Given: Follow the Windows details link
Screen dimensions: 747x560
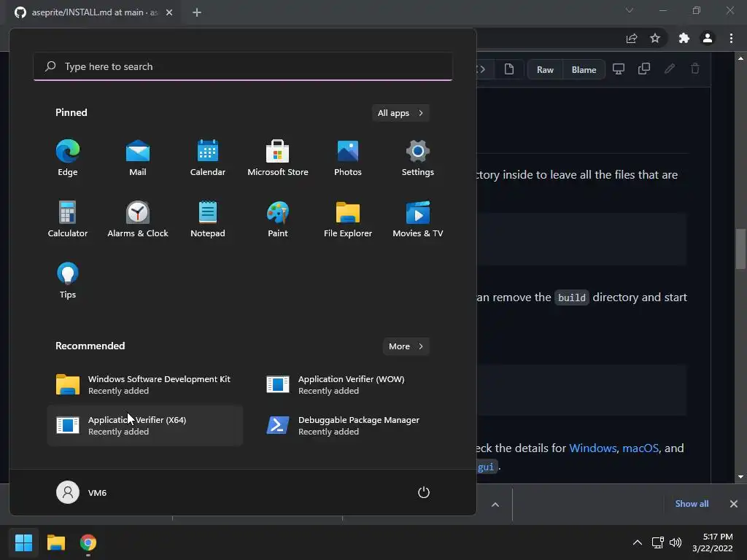Looking at the screenshot, I should [x=592, y=448].
